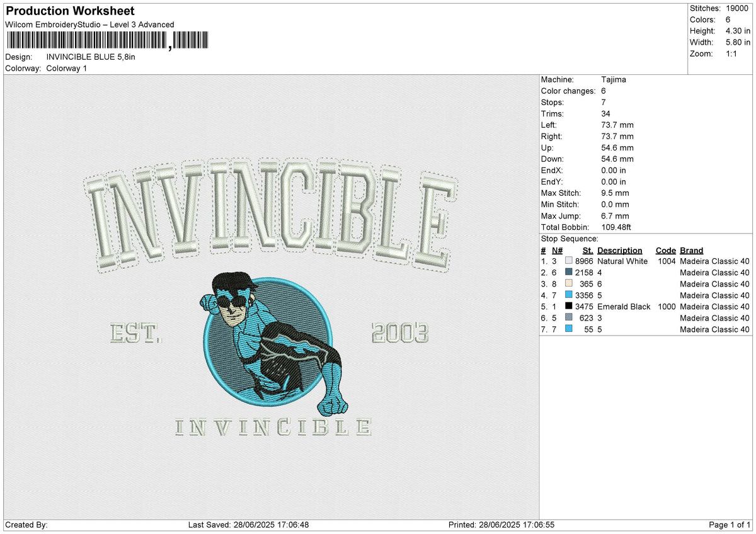Click the Up value '54.6 mm'
The height and width of the screenshot is (534, 756).
tap(617, 147)
